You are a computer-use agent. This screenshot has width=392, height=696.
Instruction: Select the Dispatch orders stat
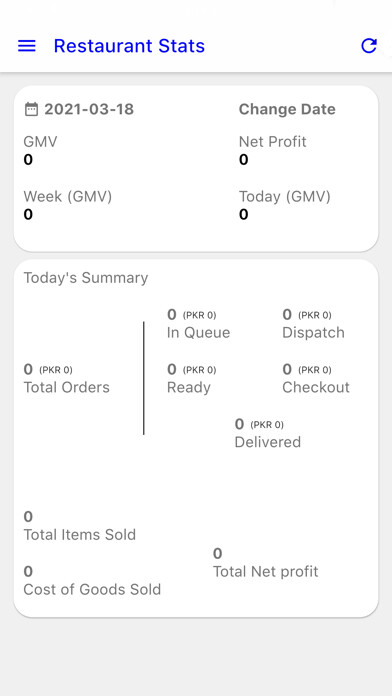coord(313,324)
